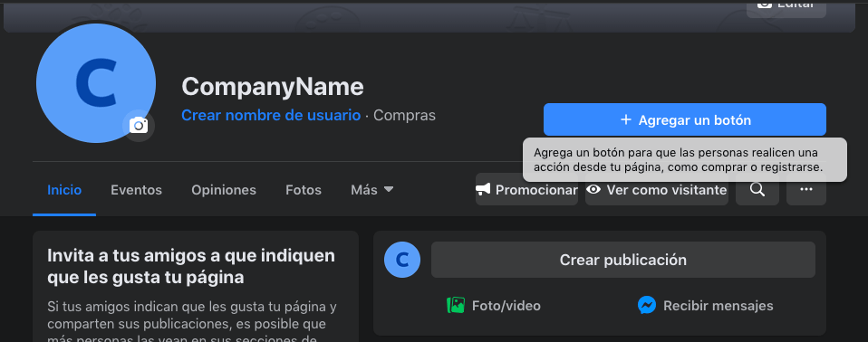This screenshot has width=868, height=342.
Task: Click the Ver como visitante button
Action: [657, 189]
